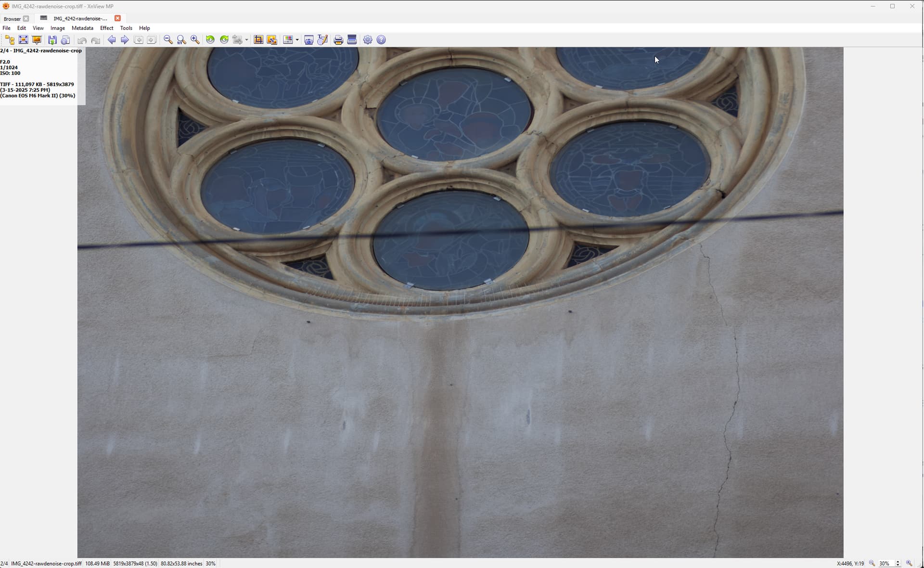Image resolution: width=924 pixels, height=568 pixels.
Task: Click the toolbar Zoom in magnifier icon
Action: point(195,40)
